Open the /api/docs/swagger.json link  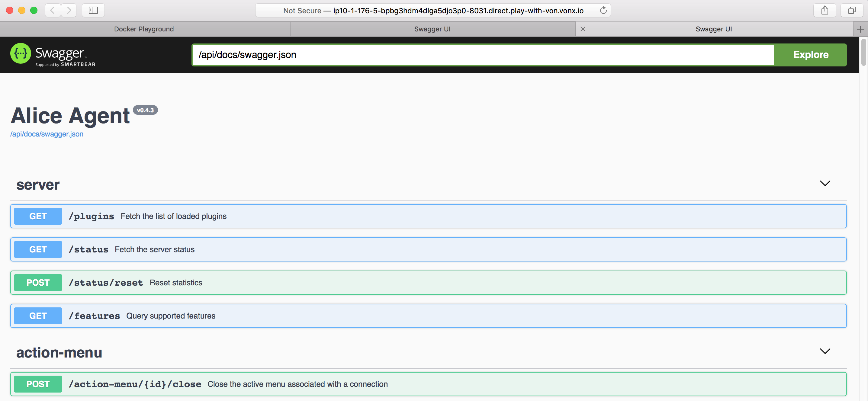[47, 134]
